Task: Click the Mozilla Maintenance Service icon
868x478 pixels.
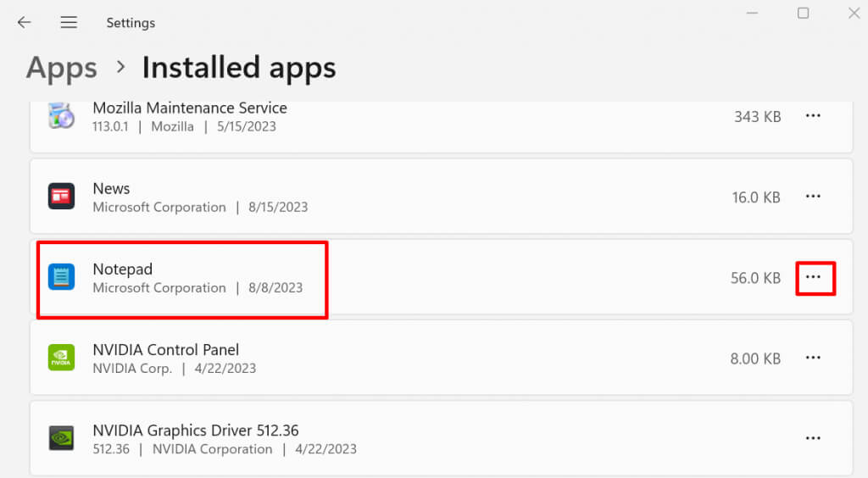Action: [x=61, y=116]
